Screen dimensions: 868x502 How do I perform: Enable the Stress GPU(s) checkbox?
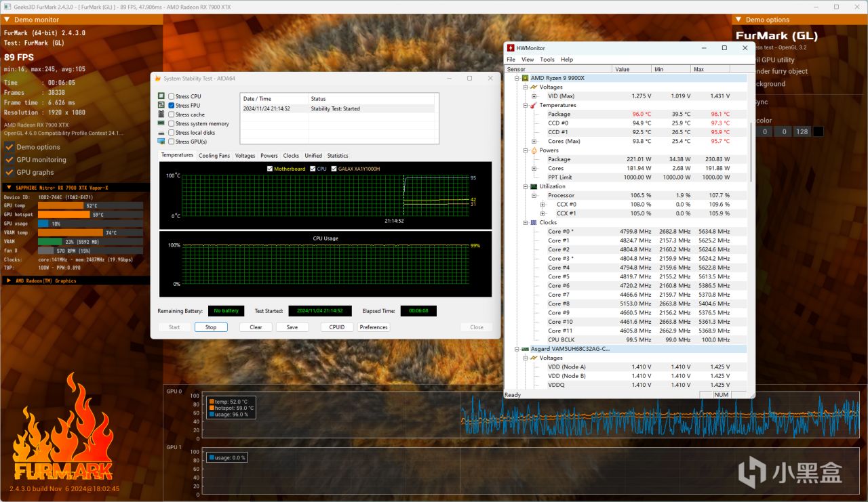172,142
